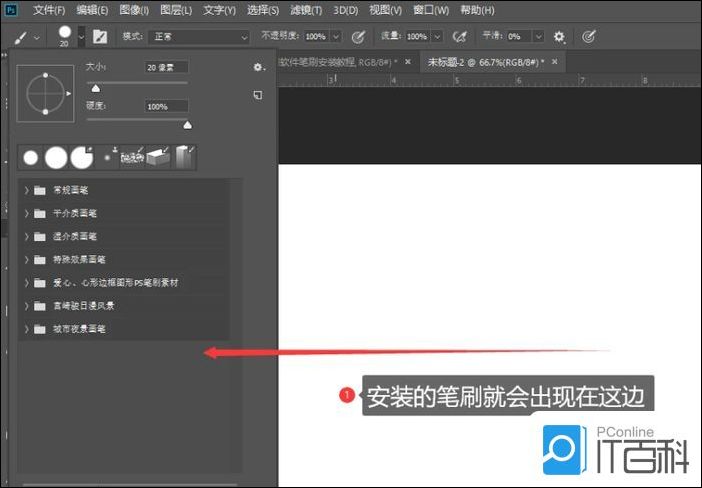Toggle pressure for size icon

pyautogui.click(x=589, y=36)
